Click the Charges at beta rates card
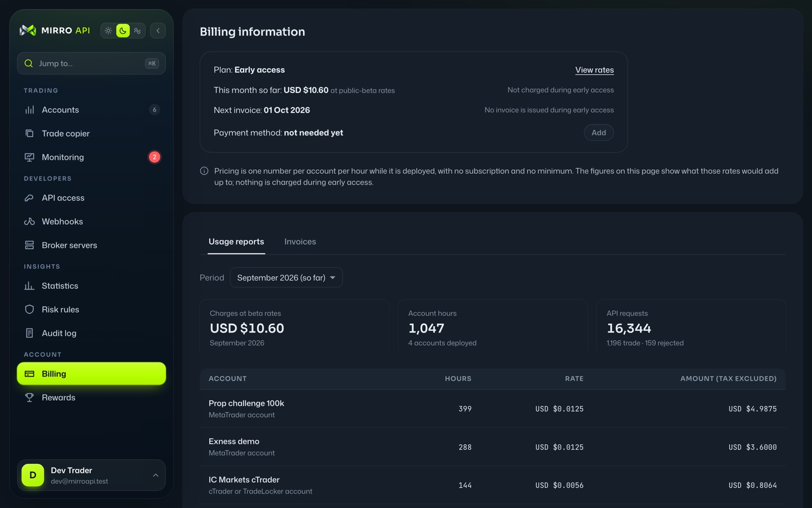 coord(294,328)
